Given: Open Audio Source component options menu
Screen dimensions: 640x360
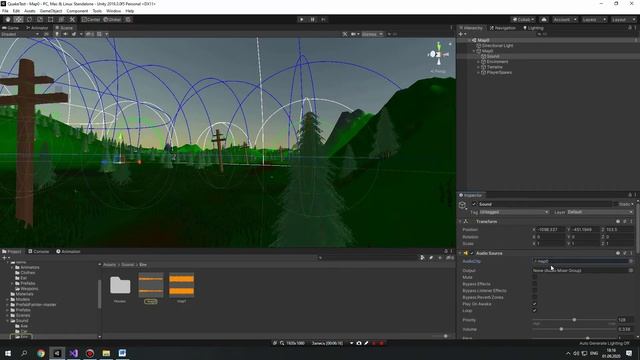Looking at the screenshot, I should click(631, 253).
